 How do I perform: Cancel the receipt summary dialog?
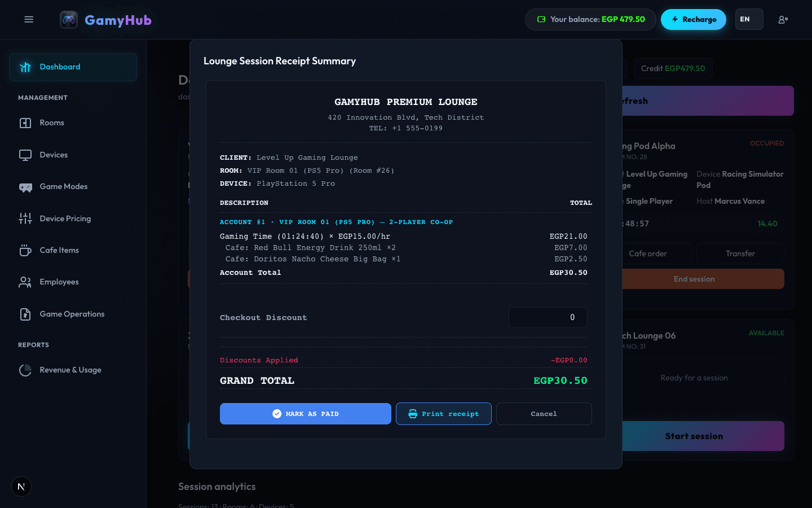tap(544, 414)
